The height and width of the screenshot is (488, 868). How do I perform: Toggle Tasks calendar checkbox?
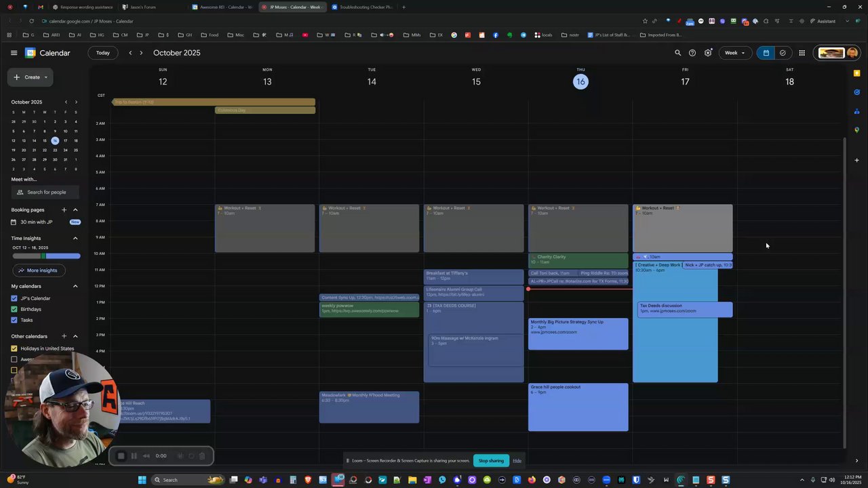tap(14, 320)
